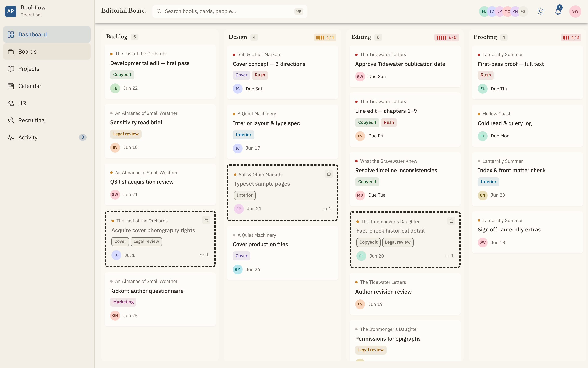The width and height of the screenshot is (588, 368).
Task: Click CN avatar on Index & front matter check
Action: [x=483, y=195]
